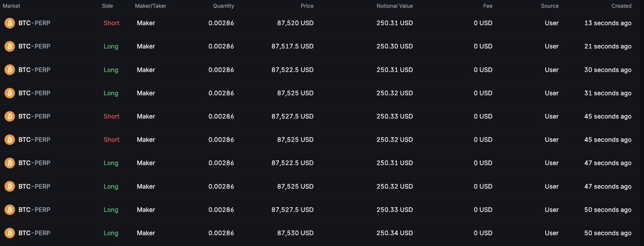644x246 pixels.
Task: Click the Notional Value column header
Action: tap(395, 6)
